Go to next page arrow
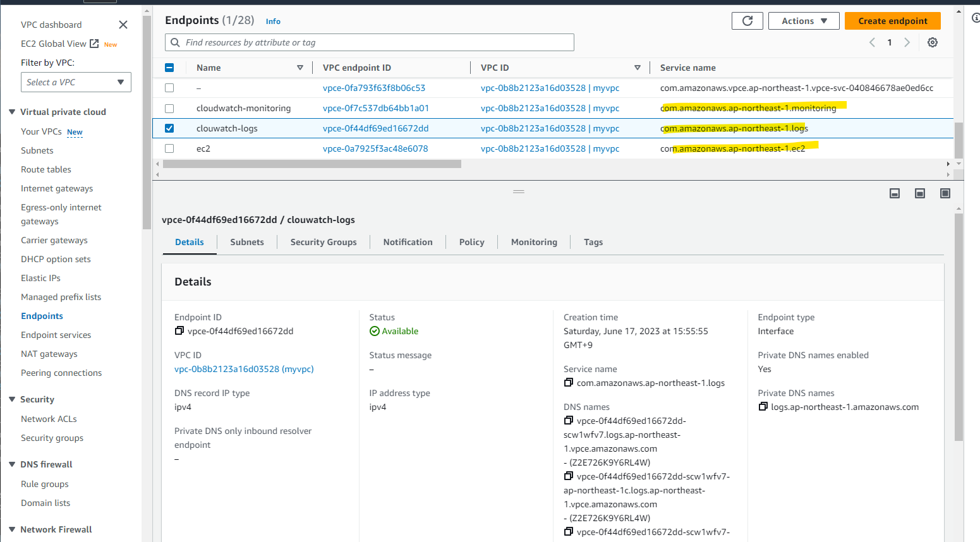This screenshot has height=542, width=980. click(x=907, y=42)
